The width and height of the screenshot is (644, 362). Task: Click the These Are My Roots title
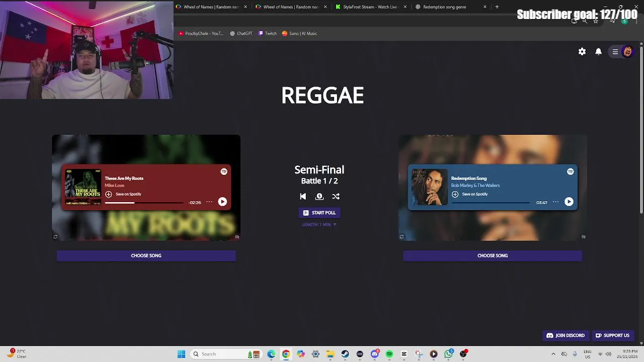pos(124,178)
